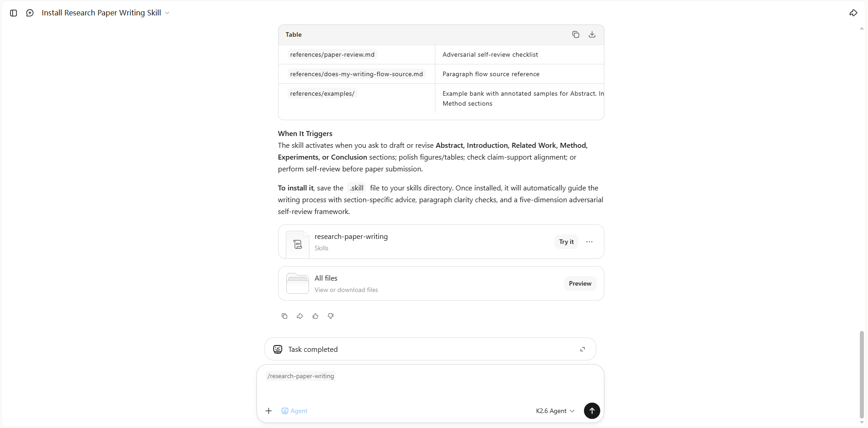Download the table

(592, 34)
